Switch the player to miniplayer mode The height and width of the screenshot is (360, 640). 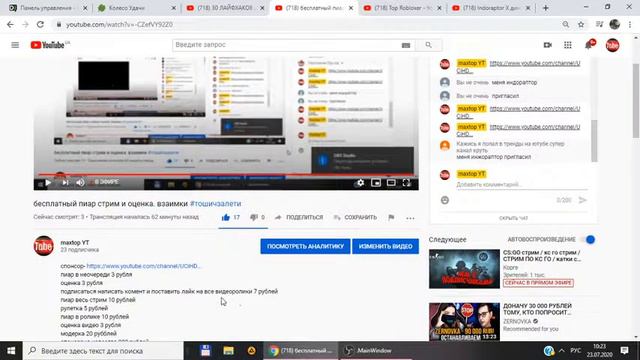[x=376, y=182]
